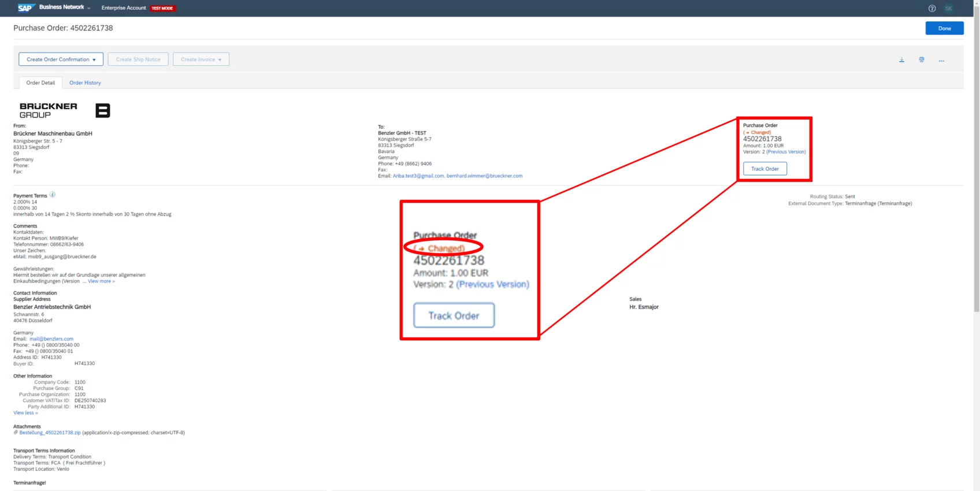
Task: Click the Brückner Group logo
Action: (65, 110)
